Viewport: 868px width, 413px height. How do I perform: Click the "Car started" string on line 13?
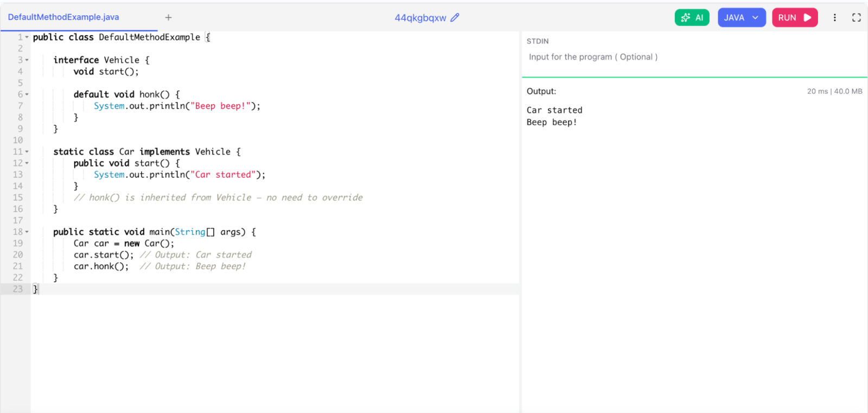(223, 175)
